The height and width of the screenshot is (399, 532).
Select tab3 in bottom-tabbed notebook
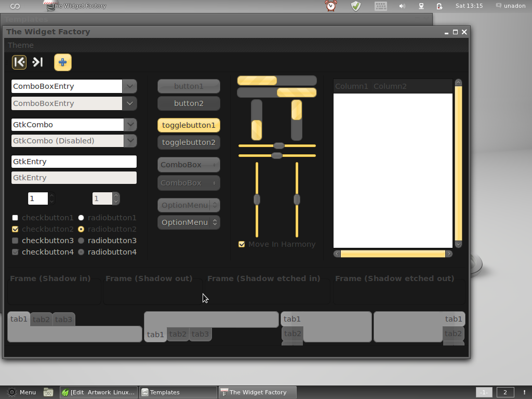click(200, 334)
